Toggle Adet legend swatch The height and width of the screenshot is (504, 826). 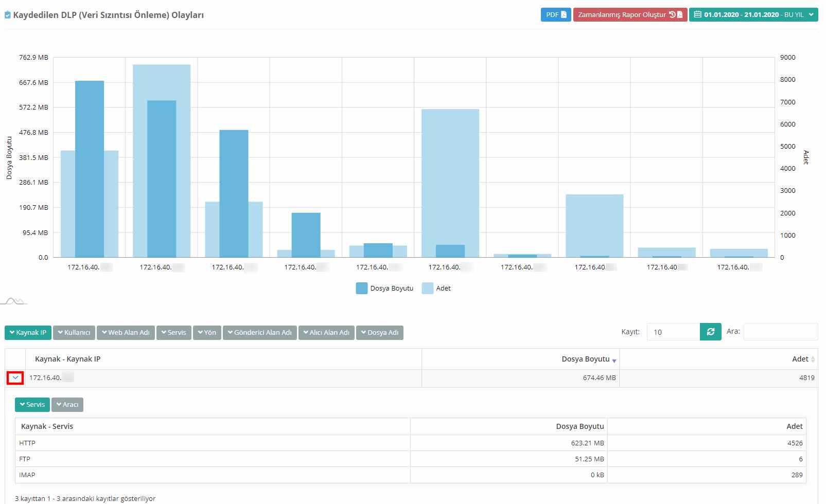(428, 288)
